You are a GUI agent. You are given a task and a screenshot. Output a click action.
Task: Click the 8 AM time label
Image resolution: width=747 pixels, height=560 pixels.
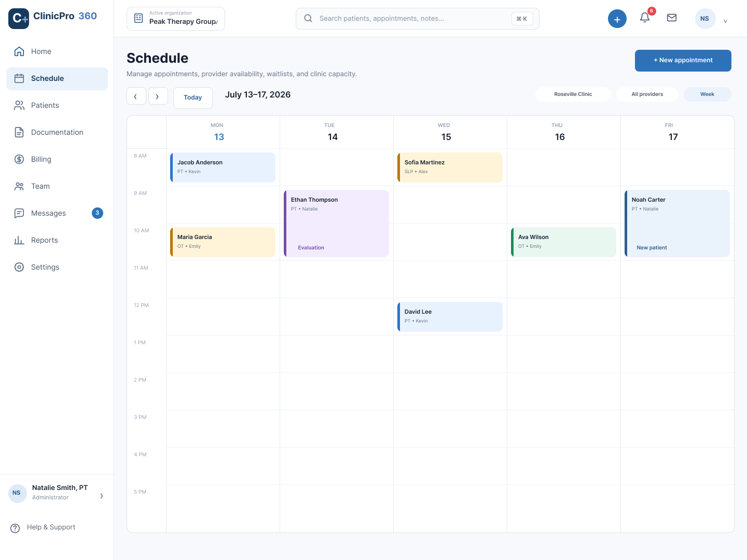point(140,156)
